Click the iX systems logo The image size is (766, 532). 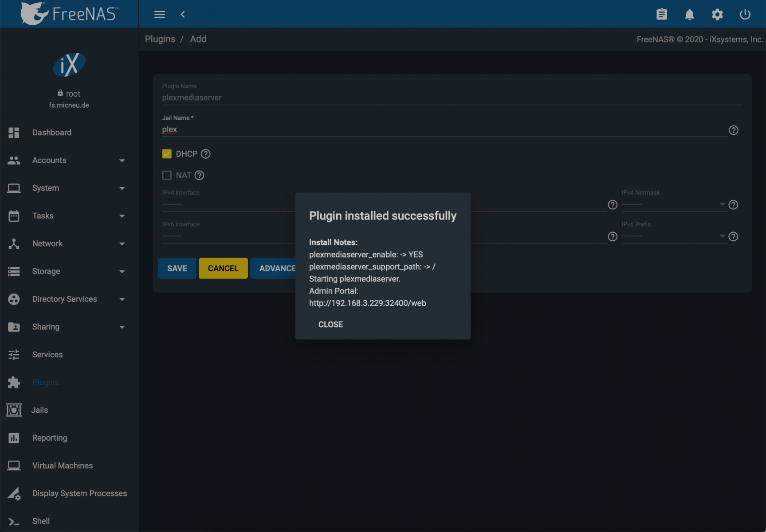tap(69, 65)
